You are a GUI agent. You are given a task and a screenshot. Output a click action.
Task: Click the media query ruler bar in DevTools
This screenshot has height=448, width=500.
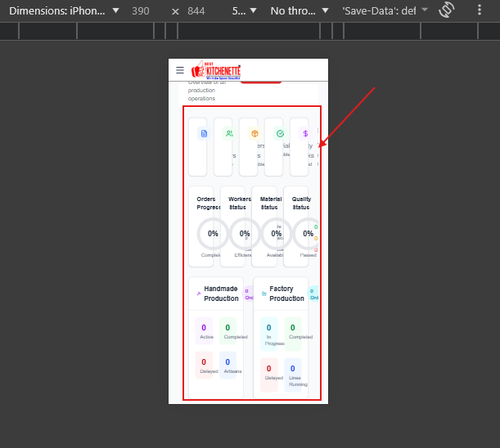pyautogui.click(x=250, y=31)
